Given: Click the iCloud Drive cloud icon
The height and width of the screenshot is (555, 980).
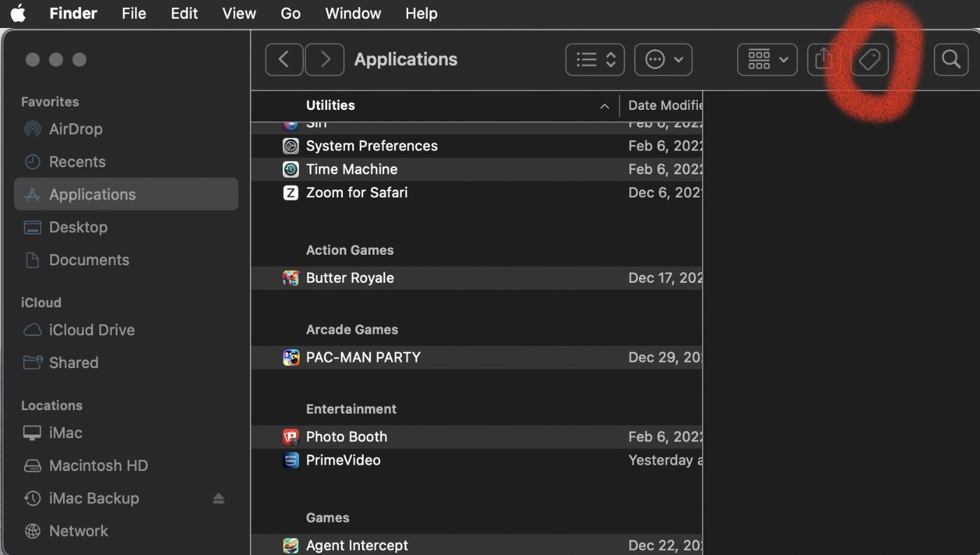Looking at the screenshot, I should (x=32, y=330).
